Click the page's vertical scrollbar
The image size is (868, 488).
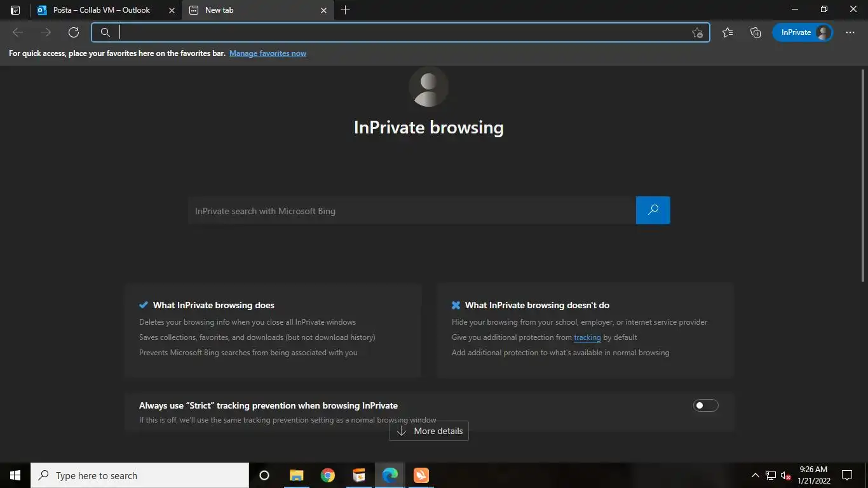tap(863, 175)
